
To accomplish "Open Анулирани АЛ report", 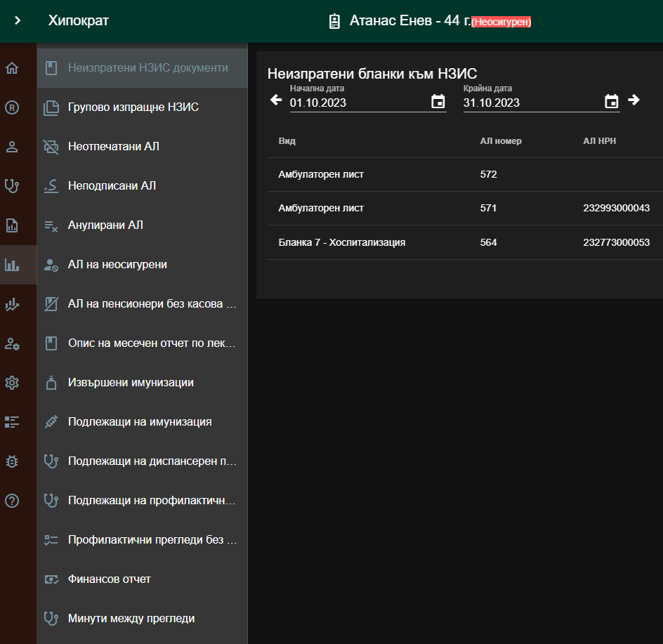I will coord(142,225).
